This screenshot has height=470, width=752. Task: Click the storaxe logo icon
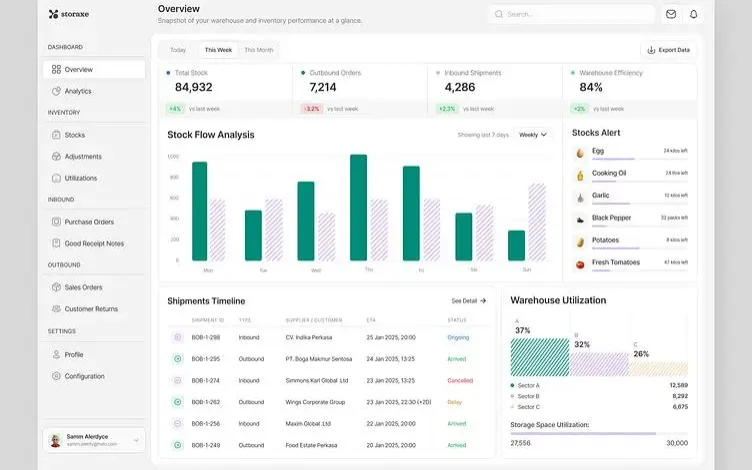point(53,14)
